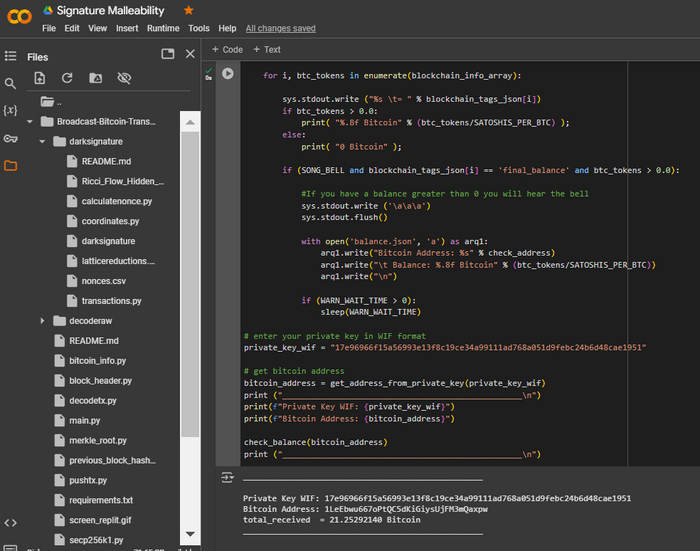This screenshot has height=551, width=700.
Task: Toggle show hidden files eye icon
Action: click(x=124, y=78)
